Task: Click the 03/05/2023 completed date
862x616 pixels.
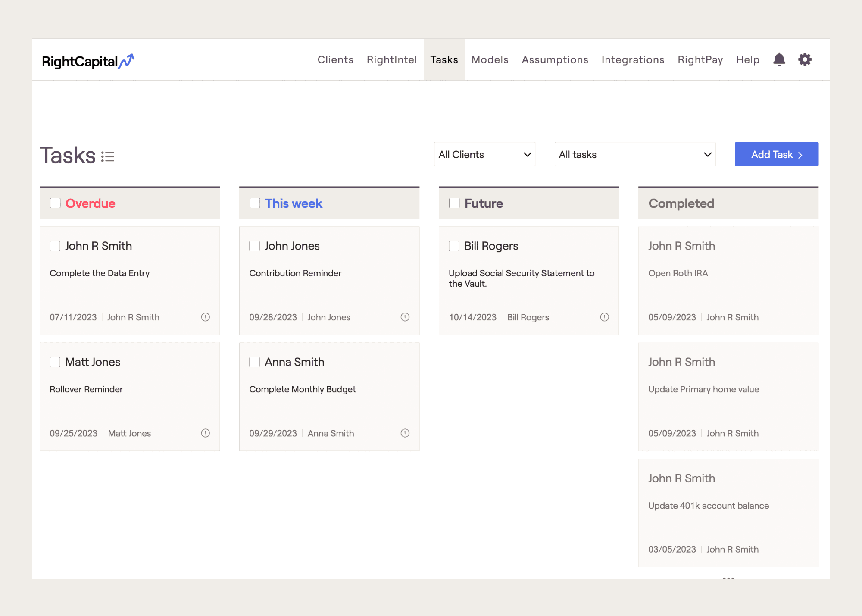Action: (672, 549)
